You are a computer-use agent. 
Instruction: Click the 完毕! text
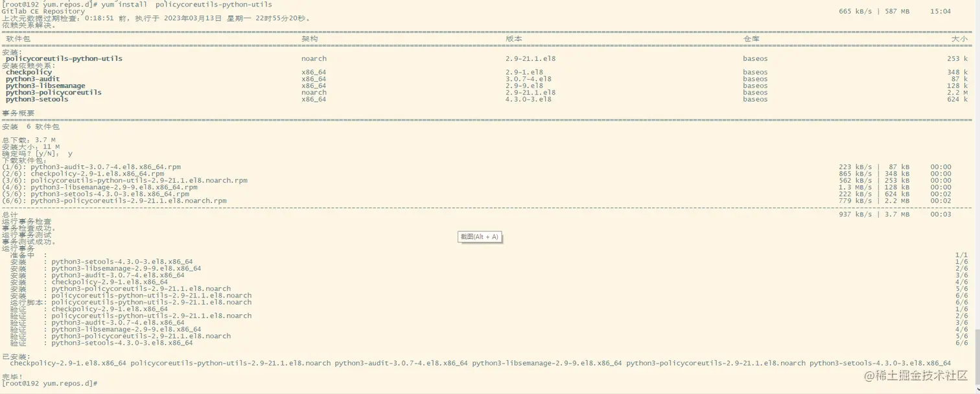[x=12, y=377]
